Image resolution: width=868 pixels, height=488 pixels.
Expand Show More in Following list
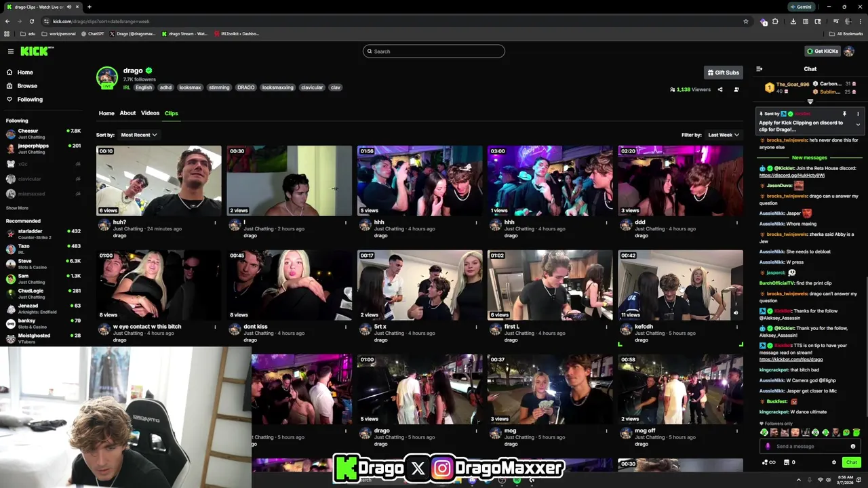point(17,208)
